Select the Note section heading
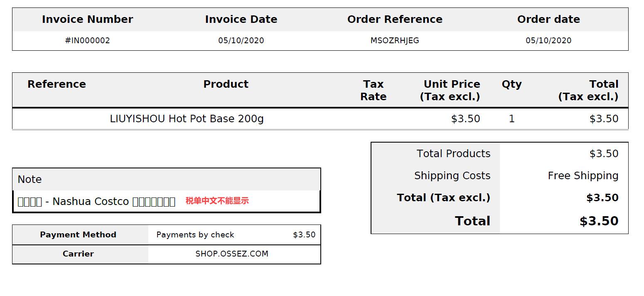This screenshot has width=644, height=296. point(29,180)
